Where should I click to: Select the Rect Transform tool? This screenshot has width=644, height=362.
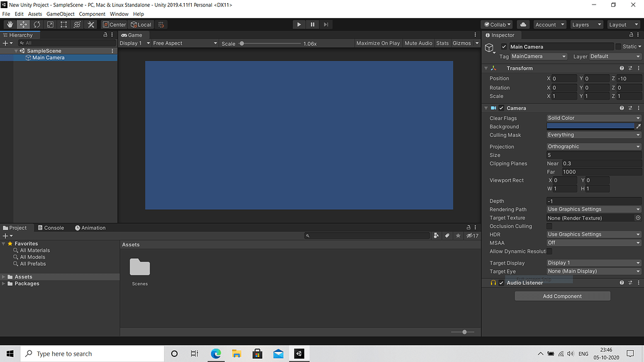click(64, 24)
